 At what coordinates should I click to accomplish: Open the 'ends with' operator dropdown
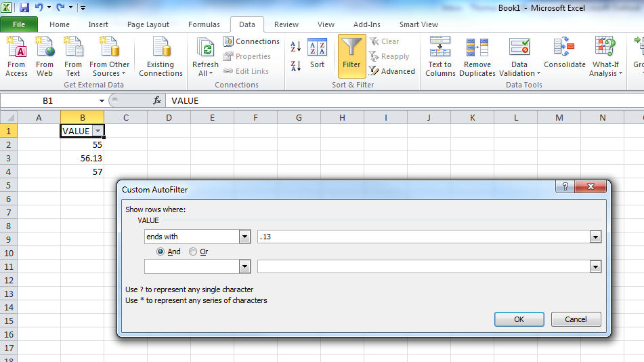(244, 237)
